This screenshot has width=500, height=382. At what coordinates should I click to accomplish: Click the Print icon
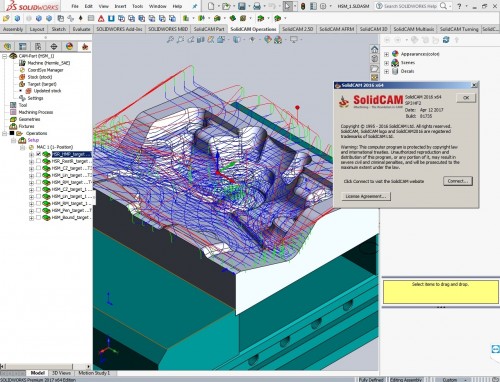[x=257, y=6]
